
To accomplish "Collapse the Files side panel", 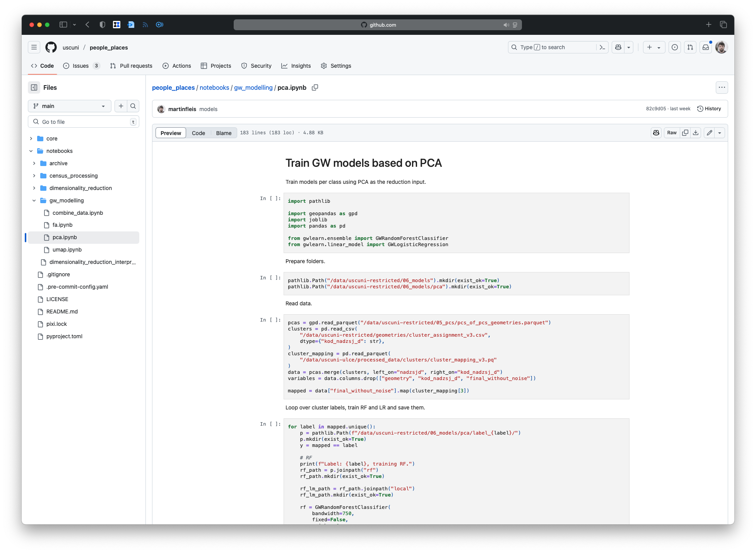I will pos(34,87).
